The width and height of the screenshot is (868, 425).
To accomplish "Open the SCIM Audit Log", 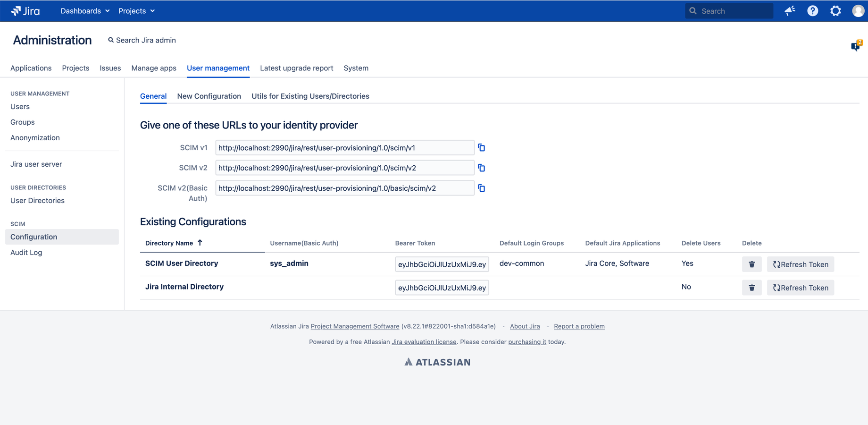I will [x=26, y=253].
